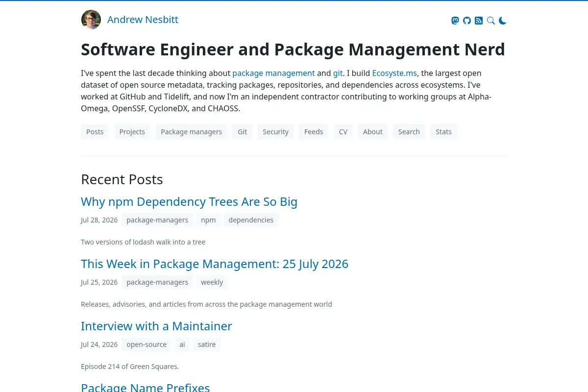Click the 'npm' tag on first post
The image size is (588, 392).
(208, 220)
